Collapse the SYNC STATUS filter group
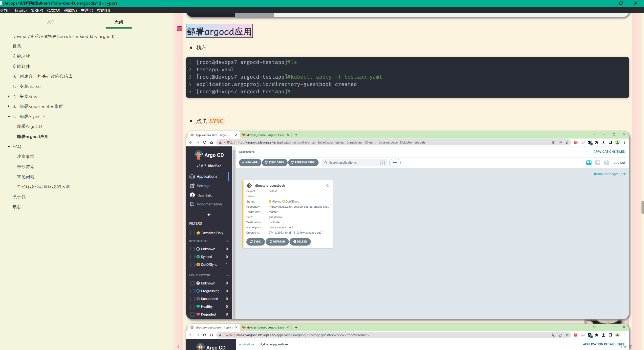The height and width of the screenshot is (350, 644). [x=227, y=241]
